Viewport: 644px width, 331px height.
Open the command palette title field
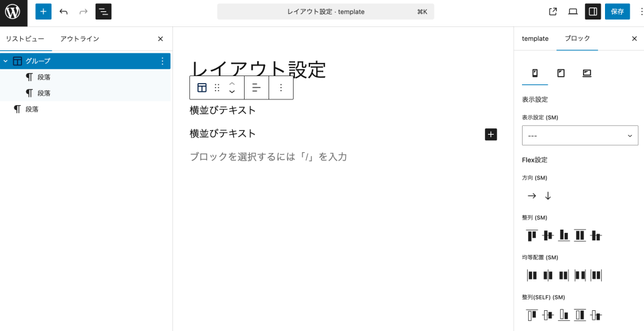[325, 12]
